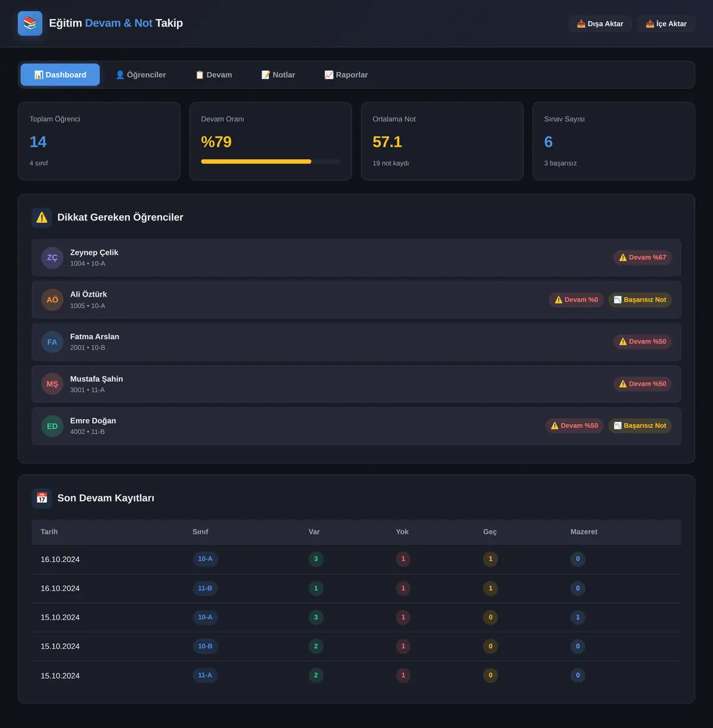Click Zeynep Çelik's ZÇ avatar
713x728 pixels.
pos(52,258)
